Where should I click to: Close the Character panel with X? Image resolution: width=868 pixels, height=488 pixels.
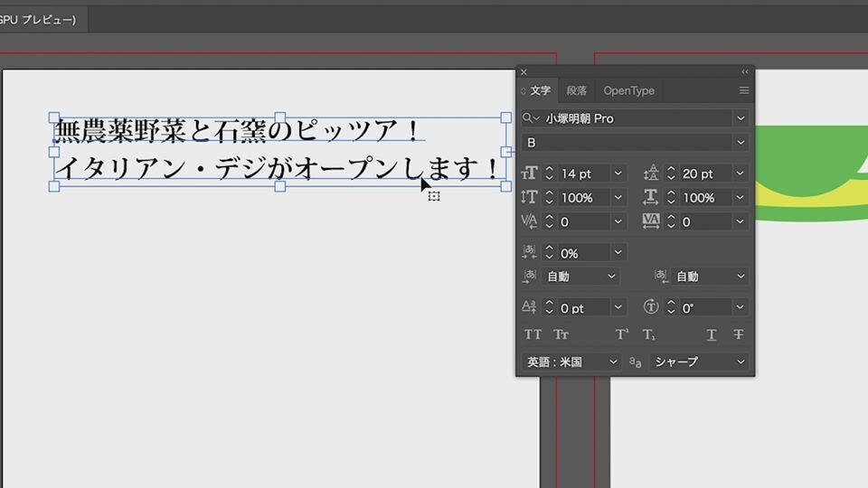coord(524,71)
